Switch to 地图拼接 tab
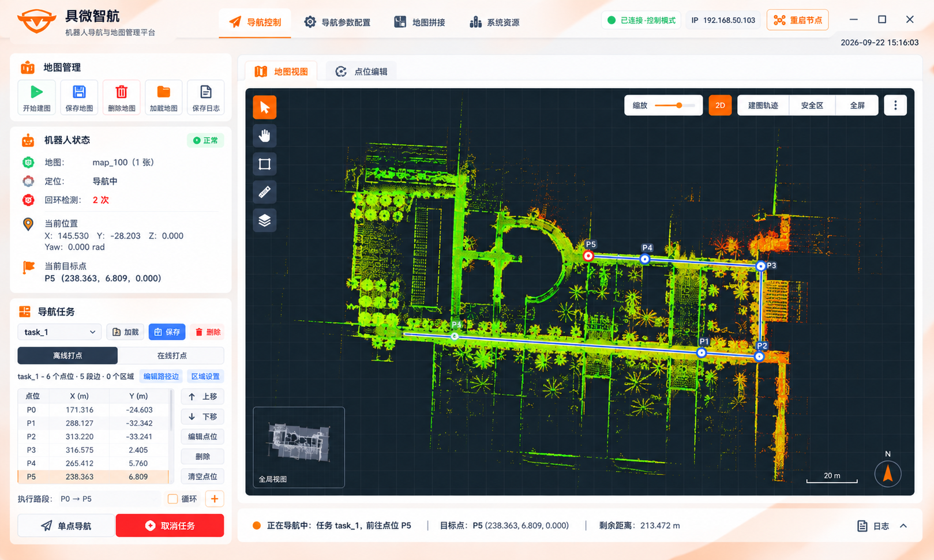Viewport: 934px width, 560px height. pos(419,22)
